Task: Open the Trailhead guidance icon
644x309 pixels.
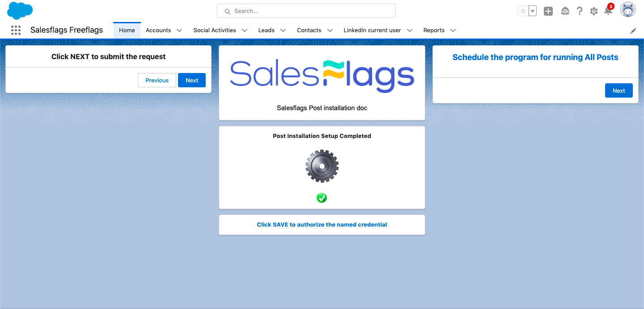Action: [565, 11]
